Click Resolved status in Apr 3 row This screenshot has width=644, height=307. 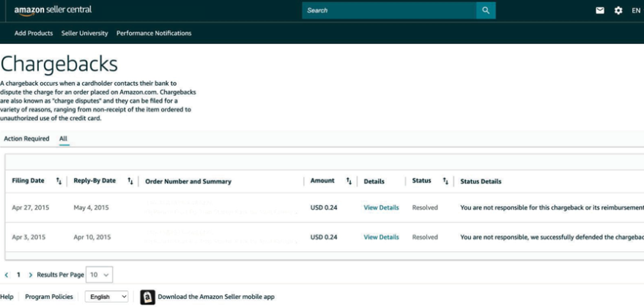(x=425, y=237)
